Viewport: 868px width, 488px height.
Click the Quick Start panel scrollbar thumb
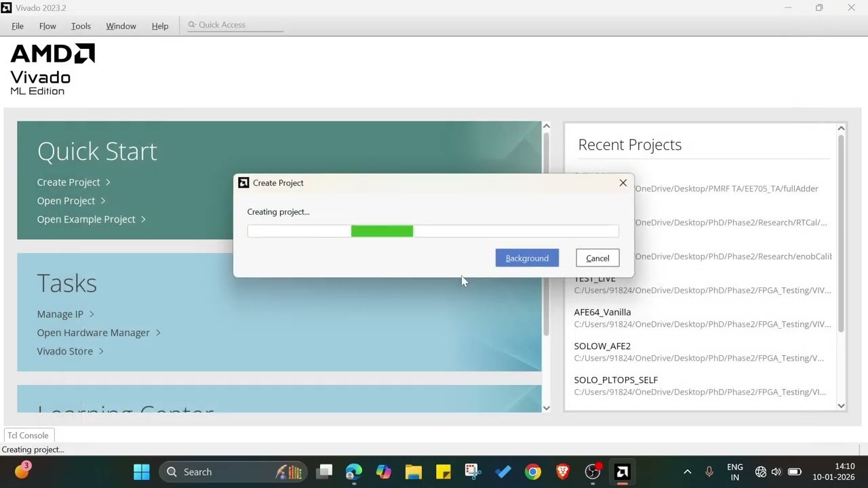coord(547,234)
